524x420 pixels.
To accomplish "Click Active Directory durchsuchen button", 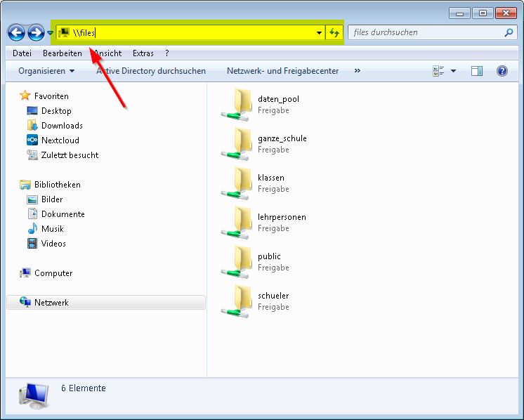I will pyautogui.click(x=151, y=71).
